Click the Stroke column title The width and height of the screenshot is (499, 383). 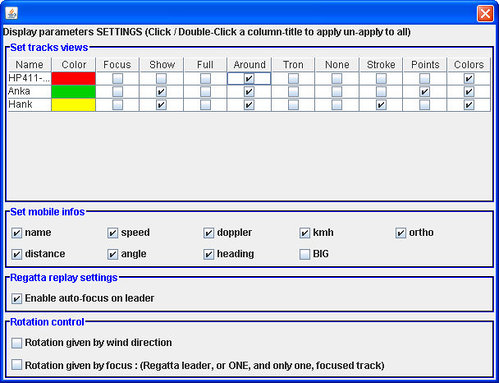pos(381,64)
